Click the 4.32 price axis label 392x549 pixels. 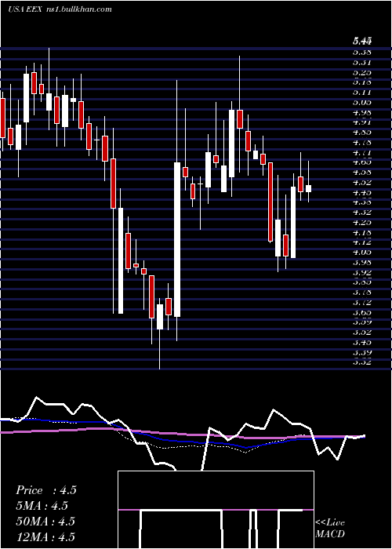tap(362, 213)
